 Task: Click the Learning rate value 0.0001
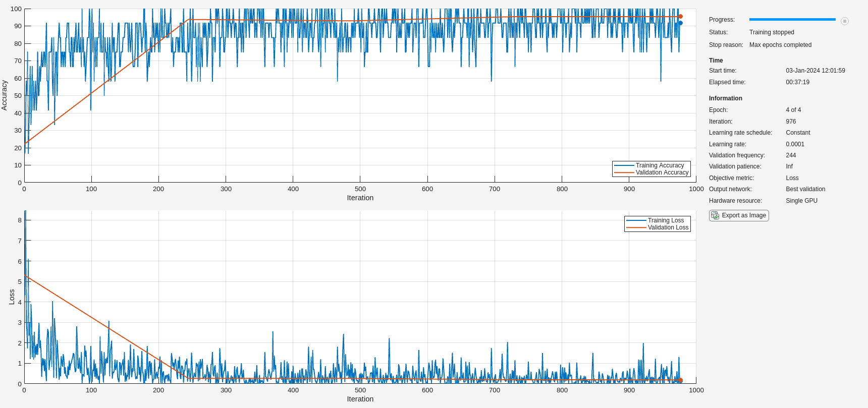pyautogui.click(x=795, y=144)
